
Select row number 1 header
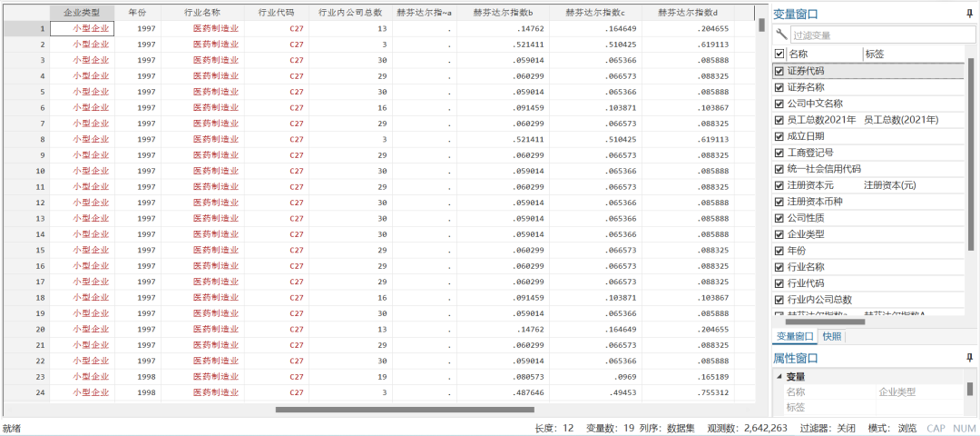coord(26,28)
